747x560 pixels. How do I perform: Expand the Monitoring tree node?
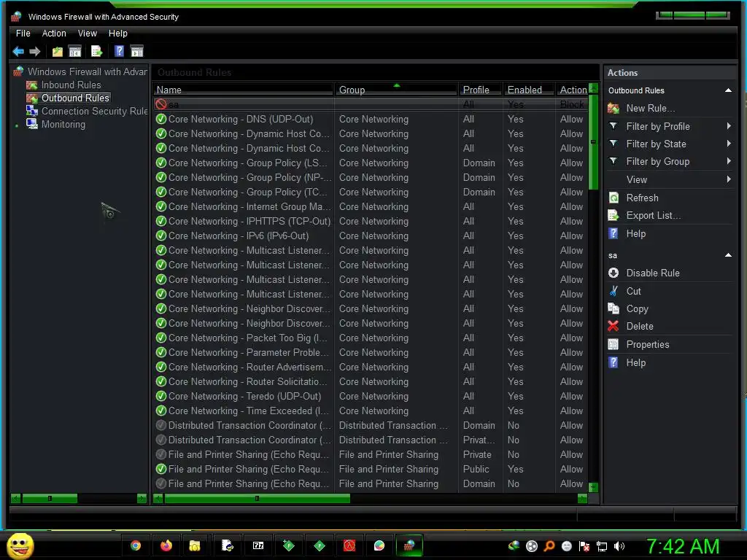coord(18,125)
